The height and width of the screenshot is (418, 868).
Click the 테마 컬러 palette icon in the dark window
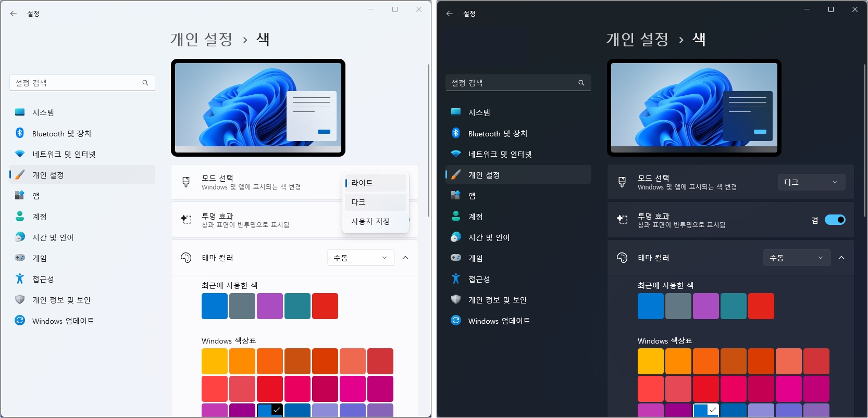622,258
